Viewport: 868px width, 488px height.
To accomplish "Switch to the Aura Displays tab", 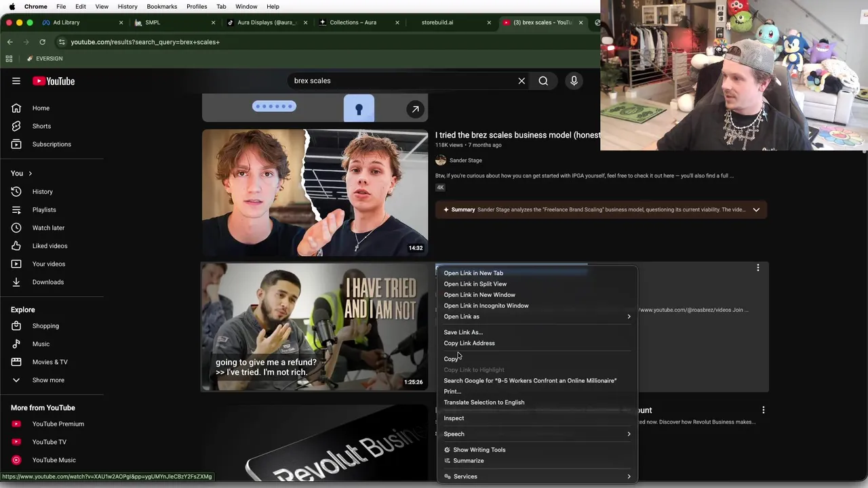I will (x=267, y=22).
